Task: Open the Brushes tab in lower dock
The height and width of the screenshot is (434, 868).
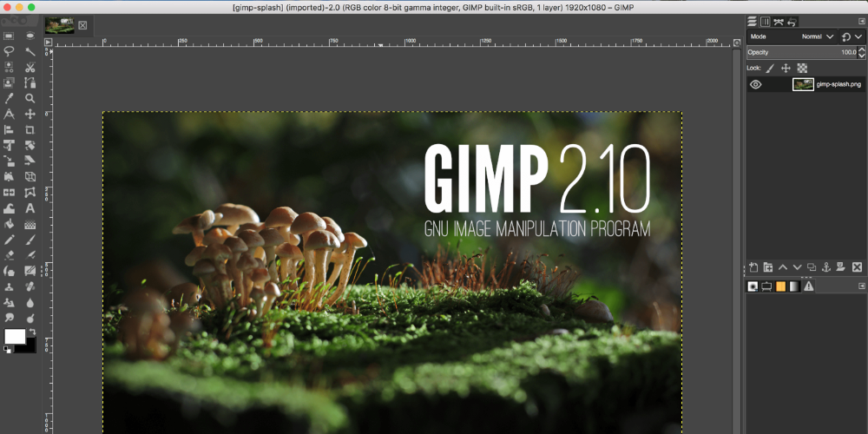Action: [753, 286]
